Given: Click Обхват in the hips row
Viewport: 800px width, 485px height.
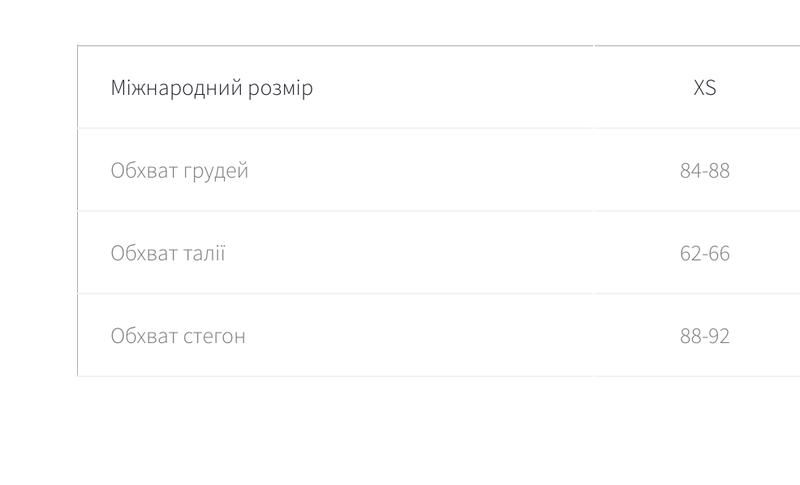Looking at the screenshot, I should 144,336.
